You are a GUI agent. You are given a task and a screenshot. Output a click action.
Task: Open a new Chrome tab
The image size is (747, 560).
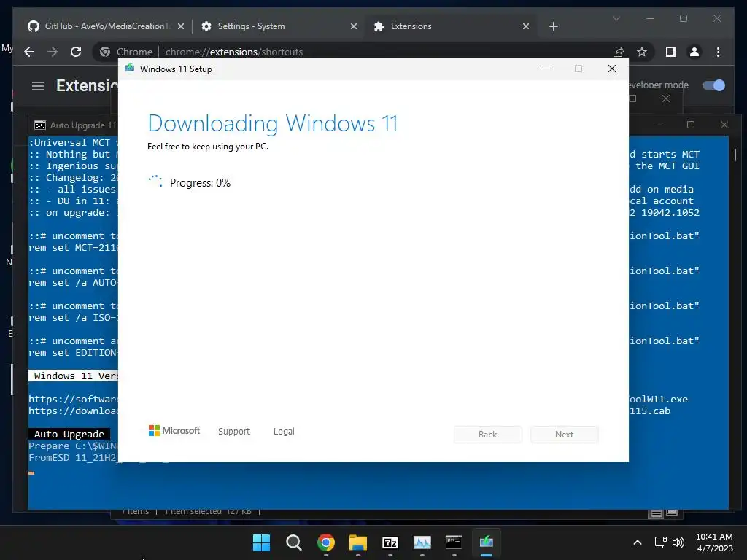553,26
